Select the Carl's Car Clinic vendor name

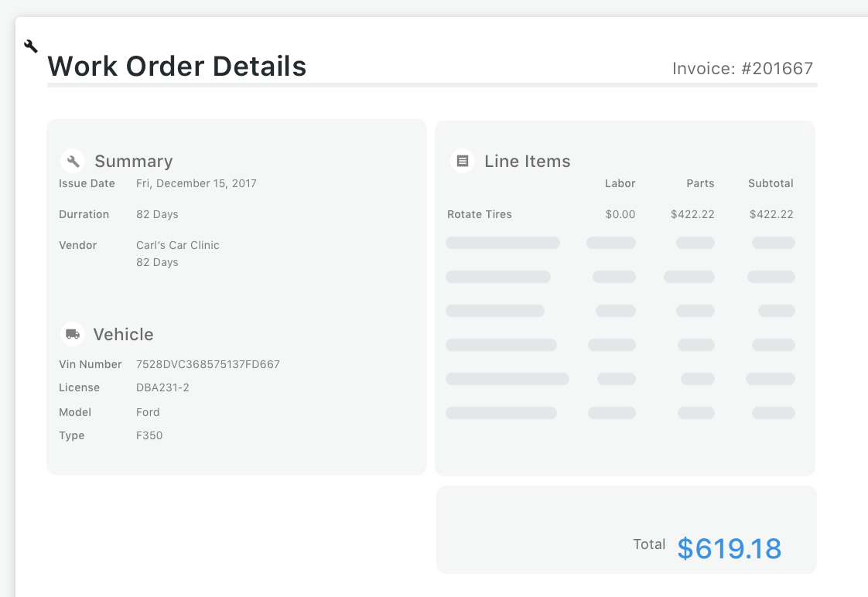pyautogui.click(x=178, y=245)
